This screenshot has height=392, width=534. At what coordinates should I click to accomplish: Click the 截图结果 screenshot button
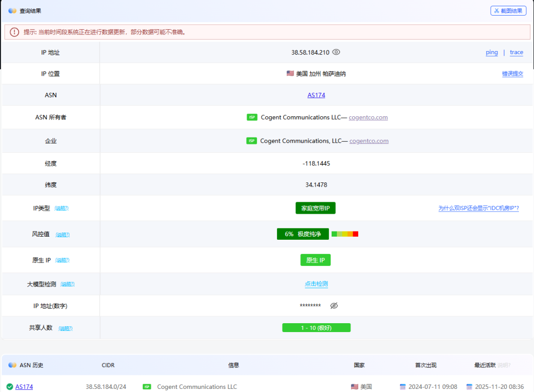508,10
